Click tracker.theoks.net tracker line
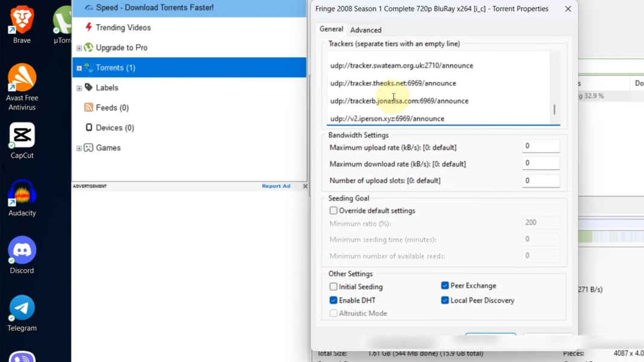The width and height of the screenshot is (644, 362). [393, 83]
